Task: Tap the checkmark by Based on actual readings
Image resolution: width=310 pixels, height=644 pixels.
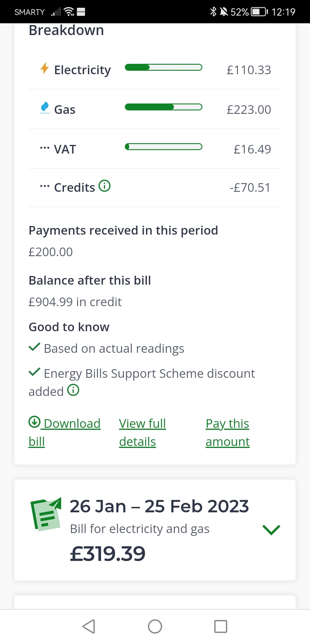Action: tap(34, 347)
